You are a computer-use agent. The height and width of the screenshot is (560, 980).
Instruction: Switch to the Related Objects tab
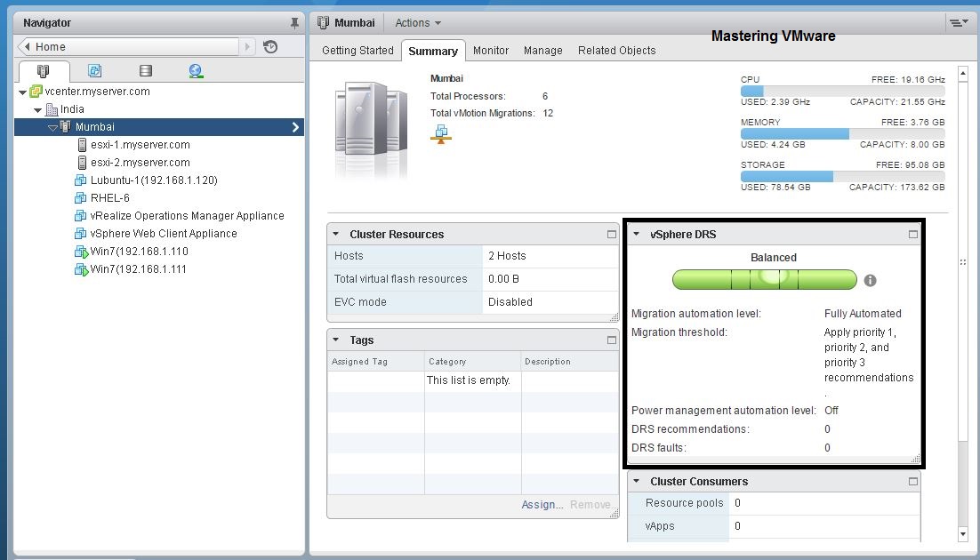tap(617, 51)
